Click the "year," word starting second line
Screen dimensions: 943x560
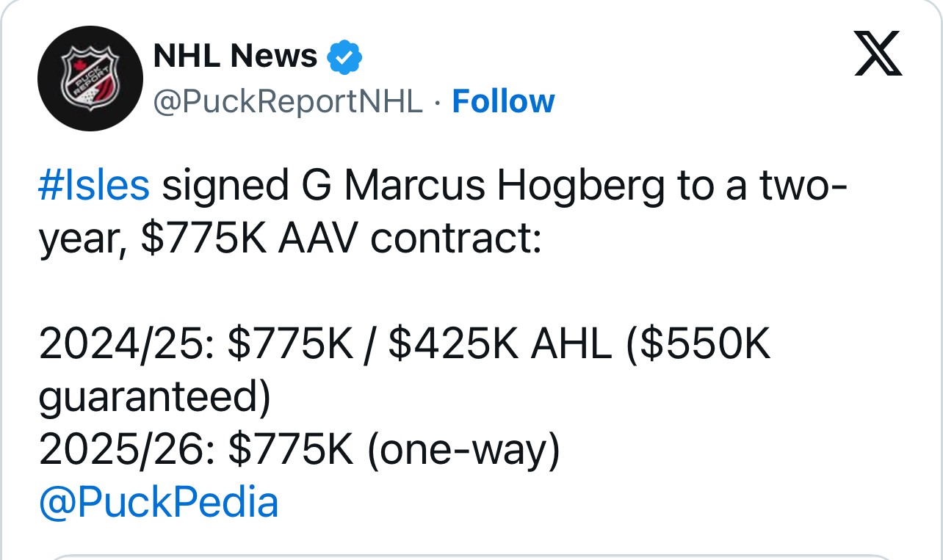pyautogui.click(x=82, y=241)
